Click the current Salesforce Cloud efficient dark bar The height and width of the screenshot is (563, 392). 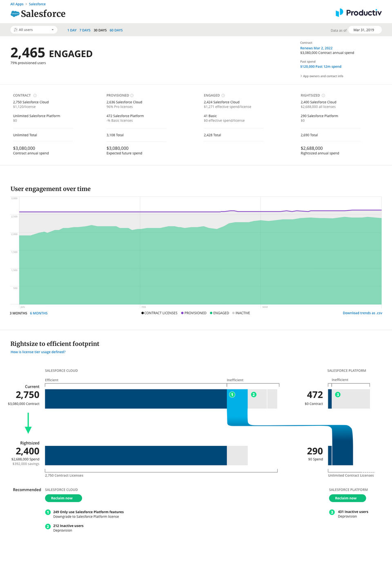pyautogui.click(x=136, y=399)
